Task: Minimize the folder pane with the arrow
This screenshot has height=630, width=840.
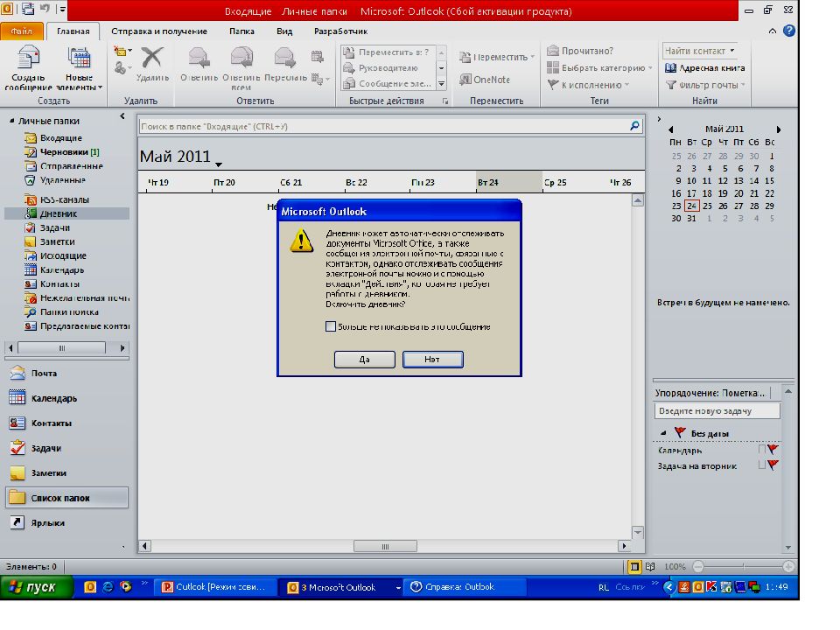Action: click(122, 115)
